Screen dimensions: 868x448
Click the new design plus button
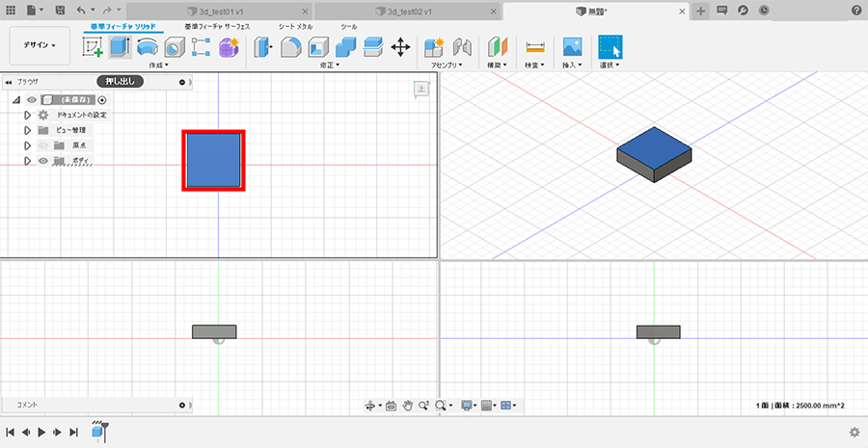[x=701, y=10]
